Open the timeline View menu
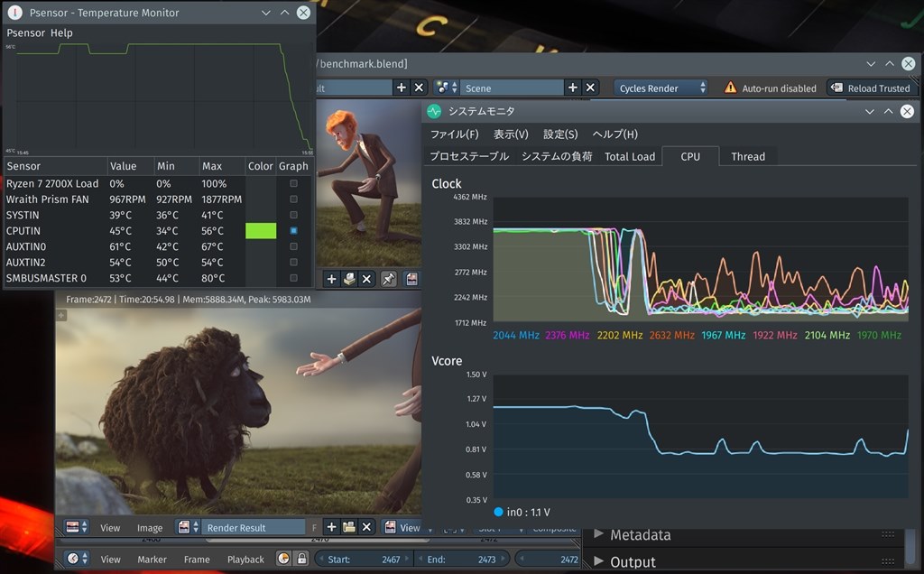Image resolution: width=924 pixels, height=574 pixels. pos(110,560)
